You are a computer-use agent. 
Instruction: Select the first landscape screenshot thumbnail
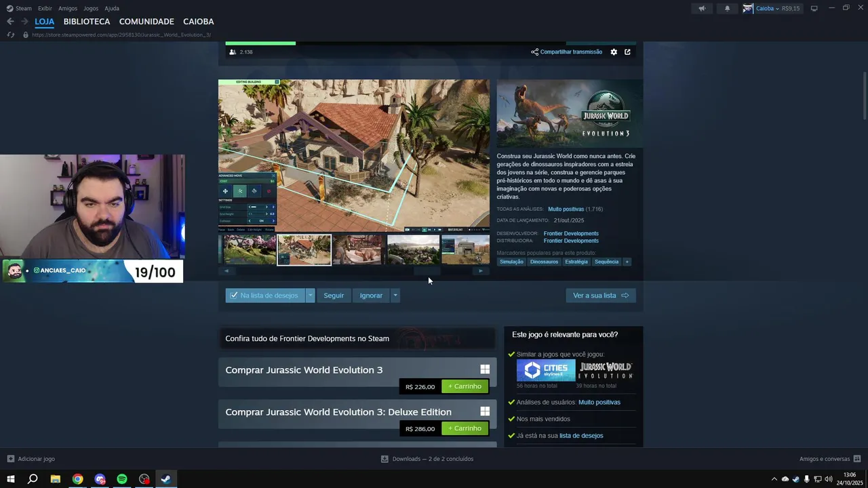click(x=250, y=249)
